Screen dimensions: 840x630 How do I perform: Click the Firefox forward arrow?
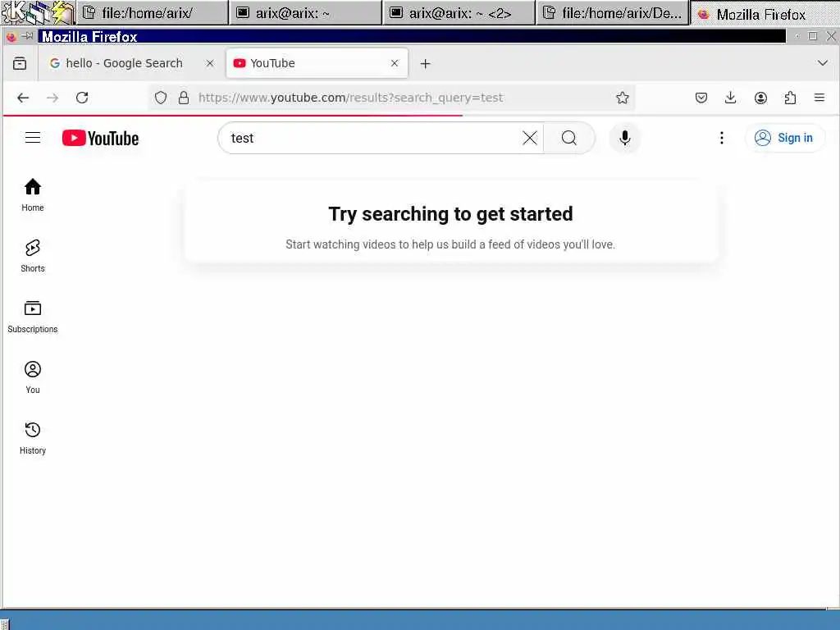pyautogui.click(x=52, y=98)
